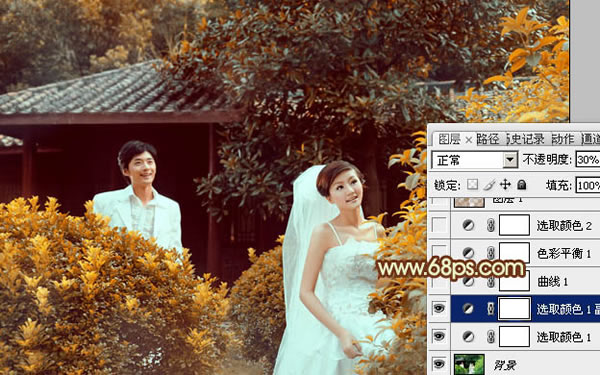Viewport: 600px width, 375px height.
Task: Click mask thumbnail of 选取颜色 1 副本 layer
Action: tap(514, 309)
